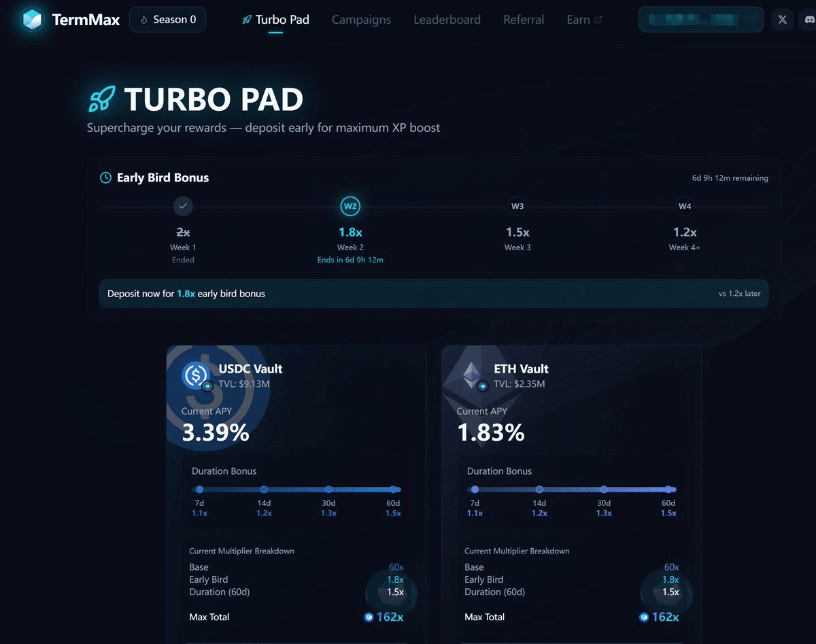Click the 1.83% APY value
This screenshot has height=644, width=816.
click(x=490, y=433)
